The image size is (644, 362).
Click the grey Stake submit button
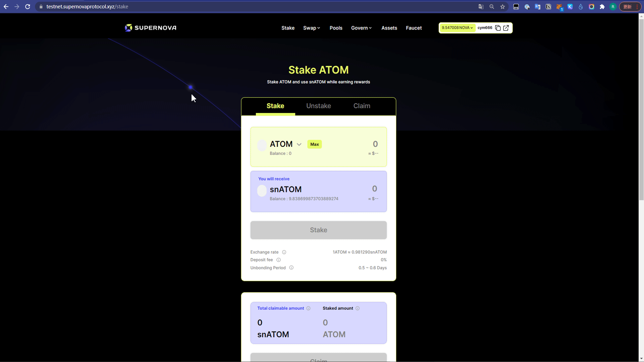(318, 230)
